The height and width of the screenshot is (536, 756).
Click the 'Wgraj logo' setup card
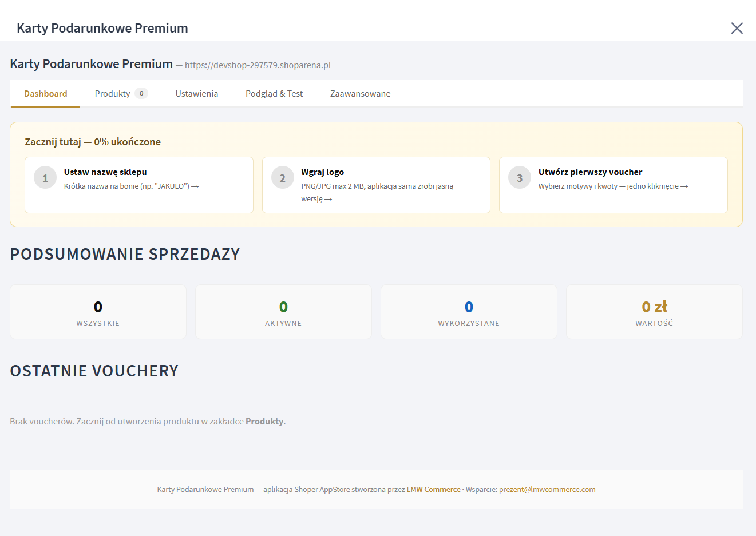pyautogui.click(x=376, y=185)
